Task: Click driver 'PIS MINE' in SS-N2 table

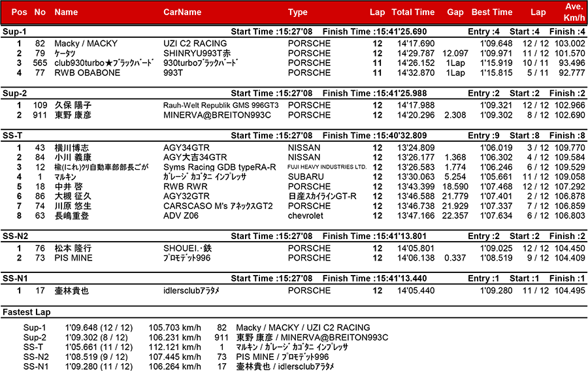Action: (x=73, y=258)
